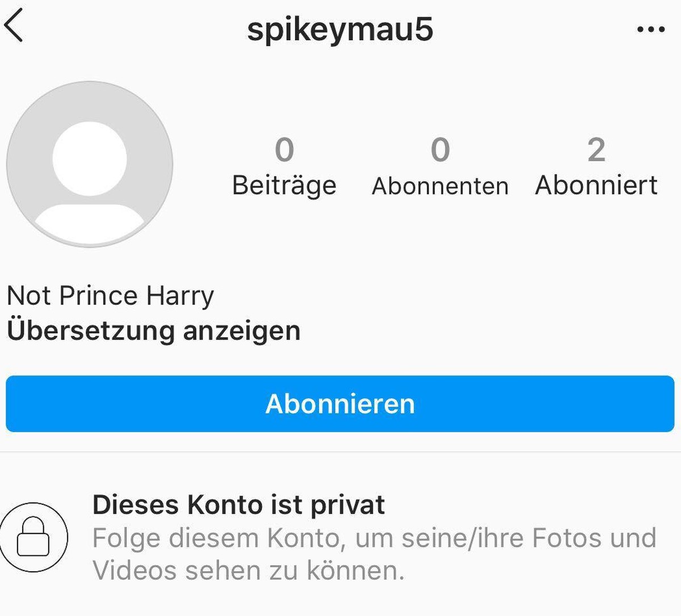This screenshot has height=616, width=681.
Task: Tap the Abonniert label text
Action: (596, 185)
